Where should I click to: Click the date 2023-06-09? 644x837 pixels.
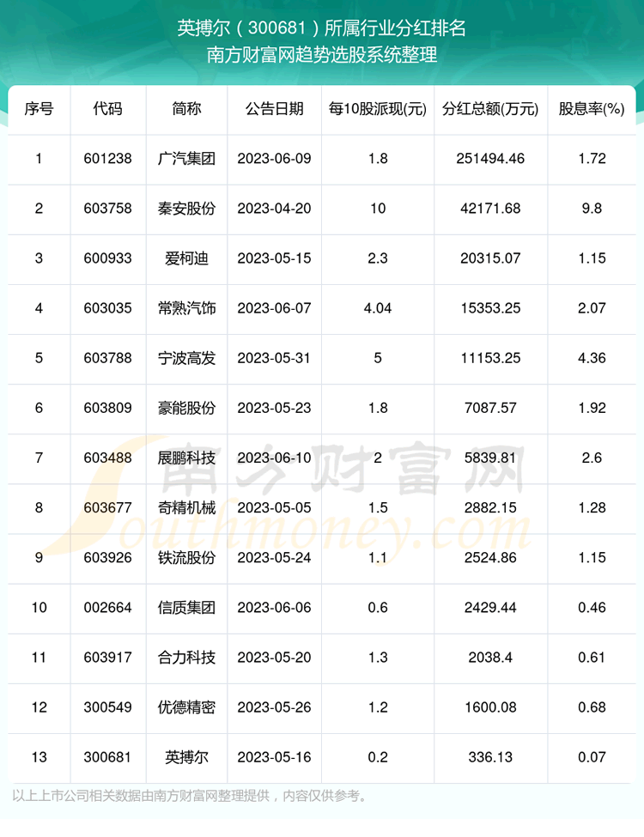(x=275, y=159)
